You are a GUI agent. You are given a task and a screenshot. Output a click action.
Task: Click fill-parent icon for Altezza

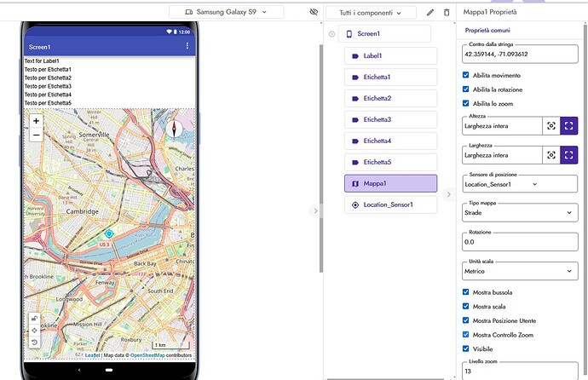(x=569, y=126)
